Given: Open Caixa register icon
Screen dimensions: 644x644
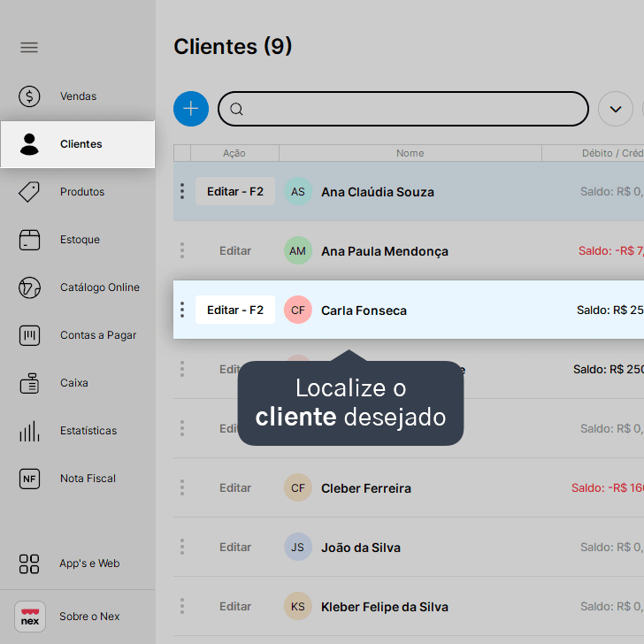Looking at the screenshot, I should click(x=29, y=383).
